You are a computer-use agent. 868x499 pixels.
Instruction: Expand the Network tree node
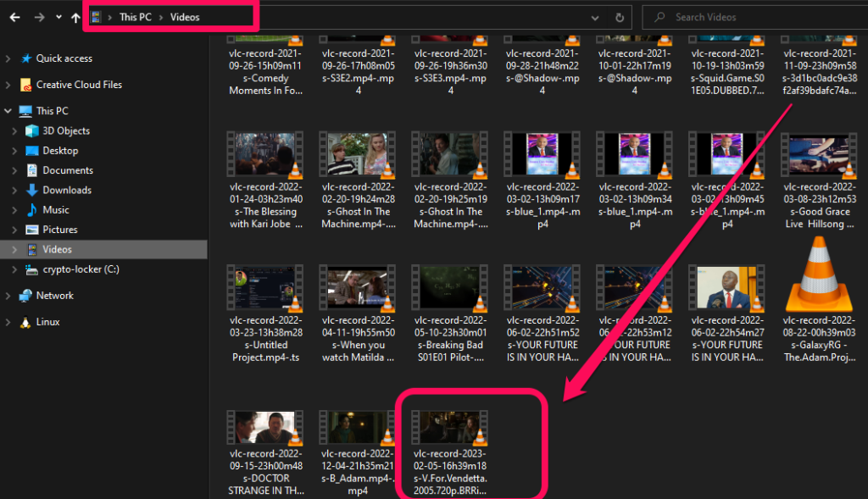[8, 296]
